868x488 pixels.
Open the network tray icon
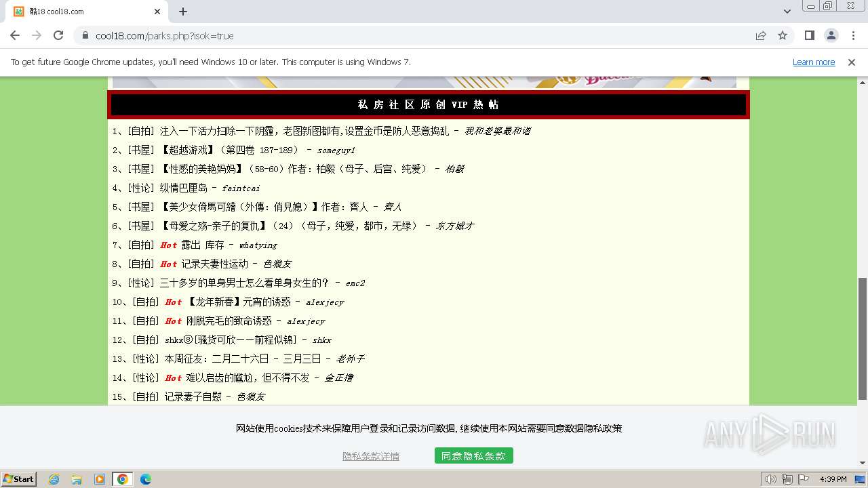[787, 479]
